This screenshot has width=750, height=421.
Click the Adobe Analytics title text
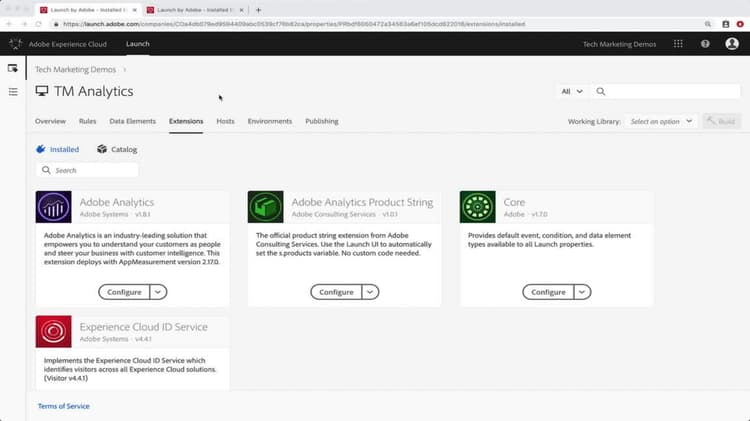click(117, 202)
